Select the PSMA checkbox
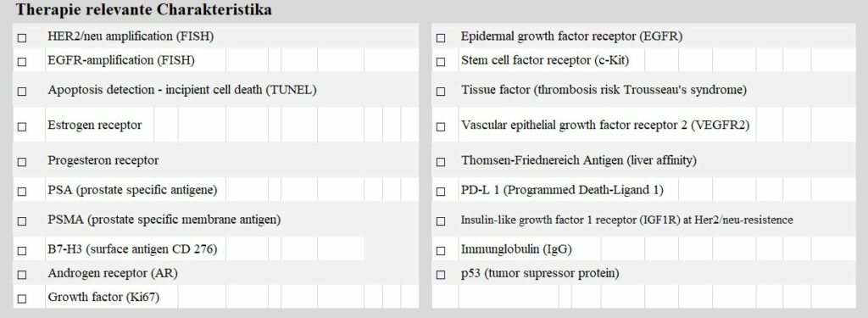The width and height of the screenshot is (868, 318). [x=21, y=221]
